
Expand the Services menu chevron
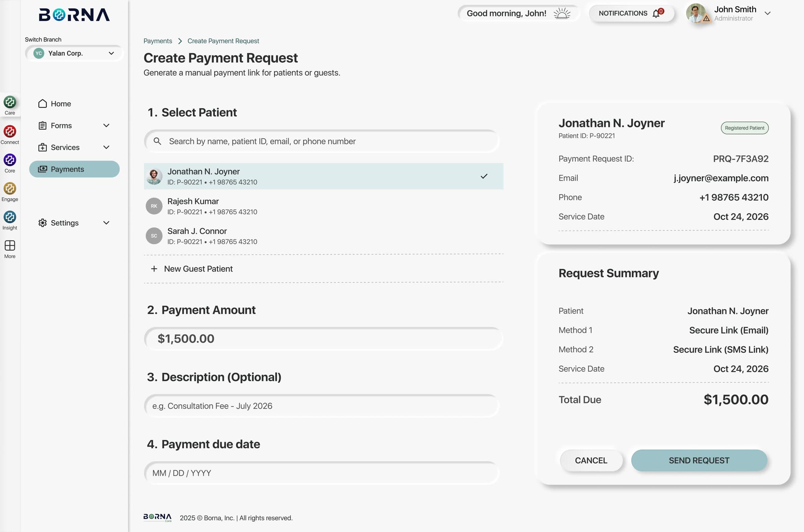106,147
